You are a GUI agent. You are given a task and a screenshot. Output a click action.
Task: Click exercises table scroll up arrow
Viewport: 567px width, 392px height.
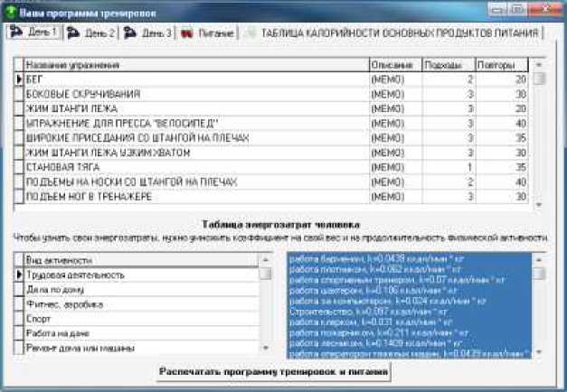pos(539,65)
